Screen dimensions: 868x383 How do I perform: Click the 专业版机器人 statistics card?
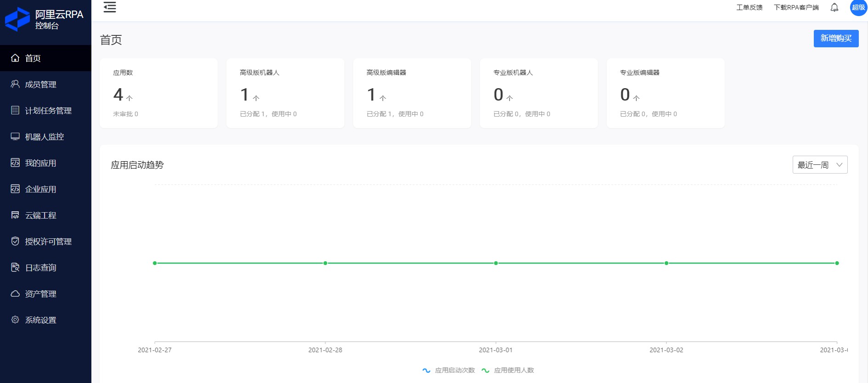click(x=539, y=93)
